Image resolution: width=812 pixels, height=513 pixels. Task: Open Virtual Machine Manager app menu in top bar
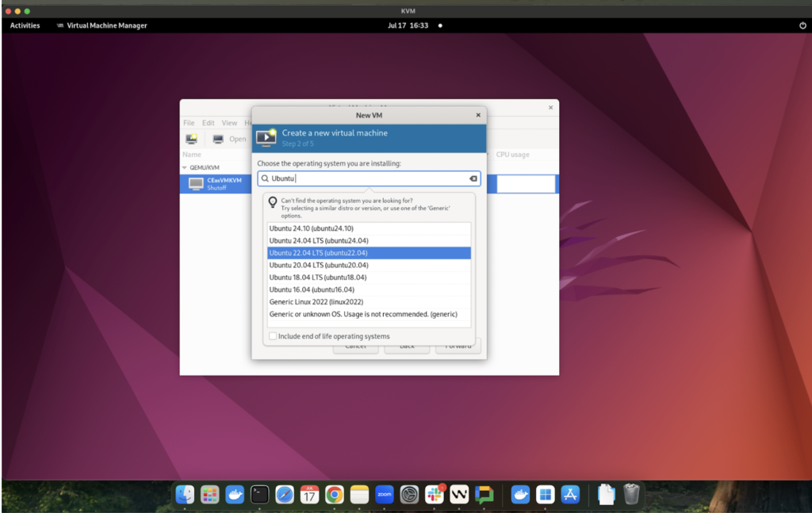pyautogui.click(x=101, y=25)
